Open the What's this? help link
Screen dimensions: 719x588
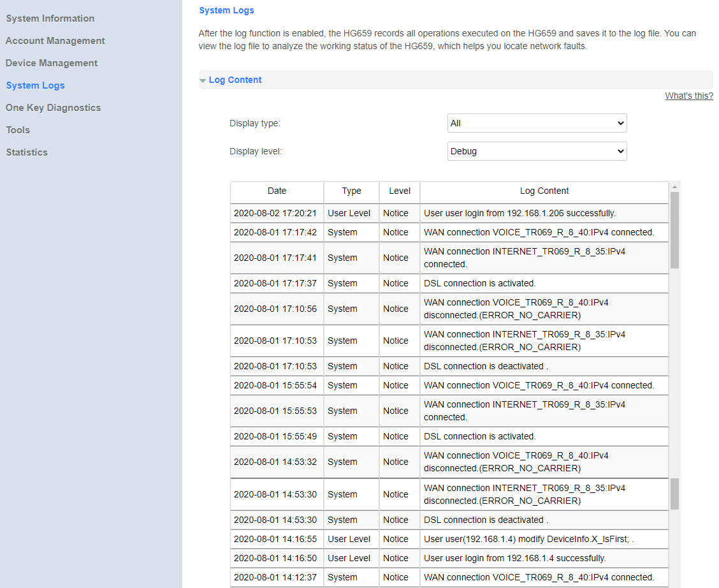pos(689,96)
